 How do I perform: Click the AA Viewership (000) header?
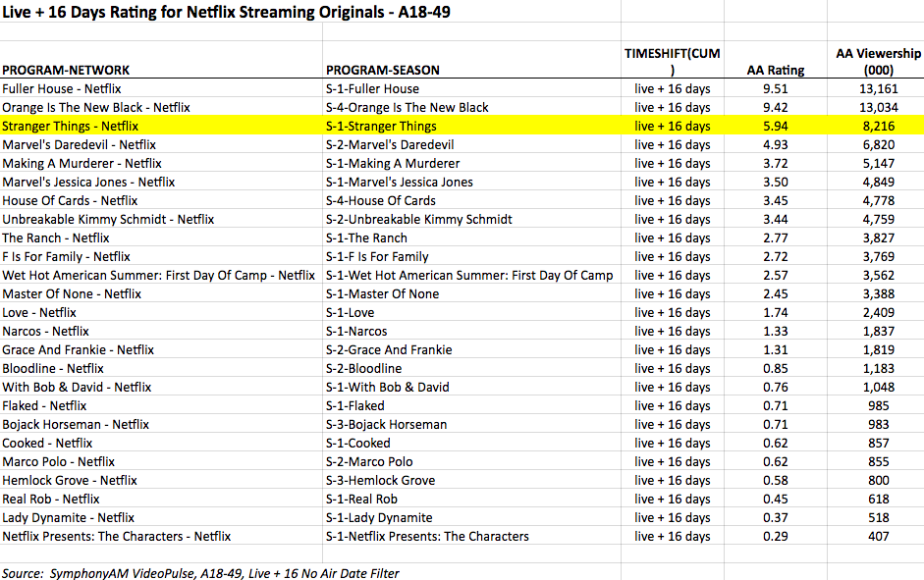pos(878,61)
